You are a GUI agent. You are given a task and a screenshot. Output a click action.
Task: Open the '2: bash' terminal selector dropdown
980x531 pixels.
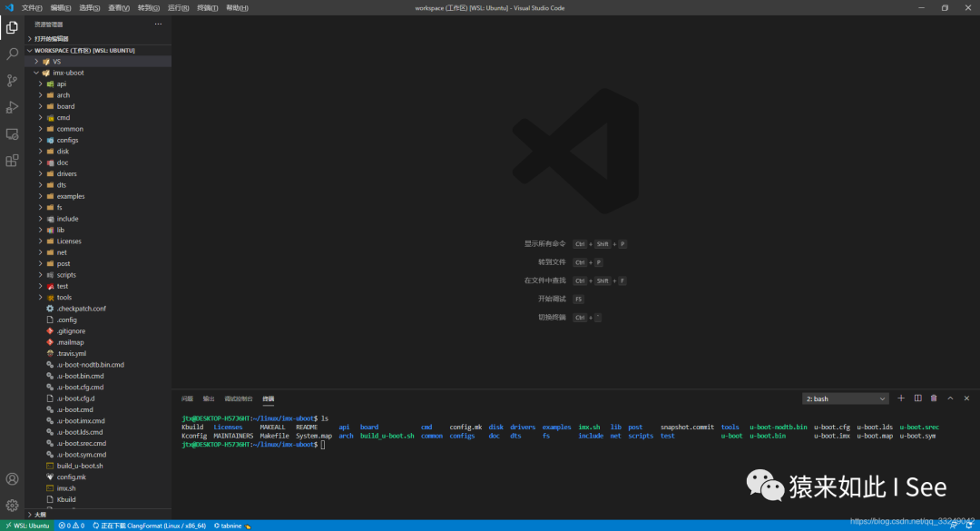coord(845,398)
